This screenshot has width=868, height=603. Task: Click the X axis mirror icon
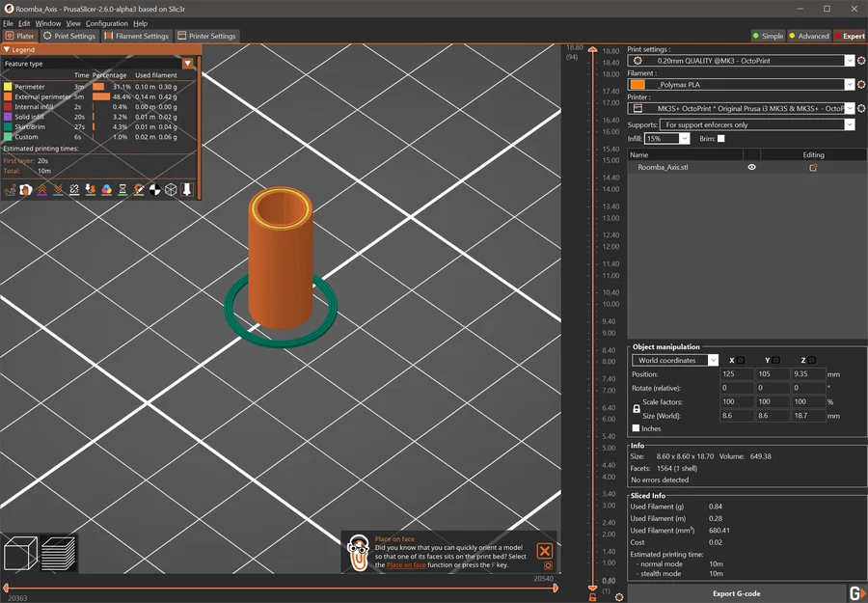pyautogui.click(x=741, y=360)
